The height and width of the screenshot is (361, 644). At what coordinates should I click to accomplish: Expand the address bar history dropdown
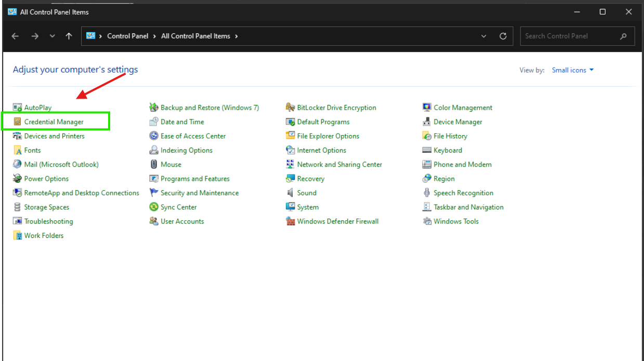pyautogui.click(x=484, y=36)
